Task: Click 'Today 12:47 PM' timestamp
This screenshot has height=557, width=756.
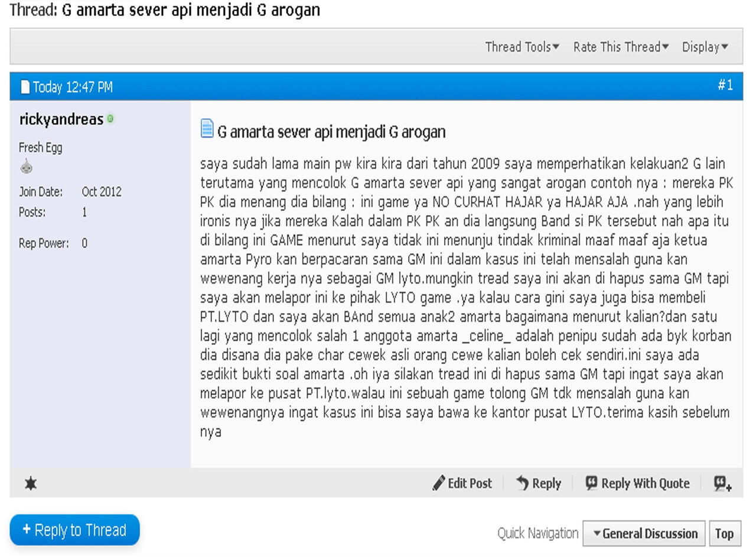Action: pos(73,87)
